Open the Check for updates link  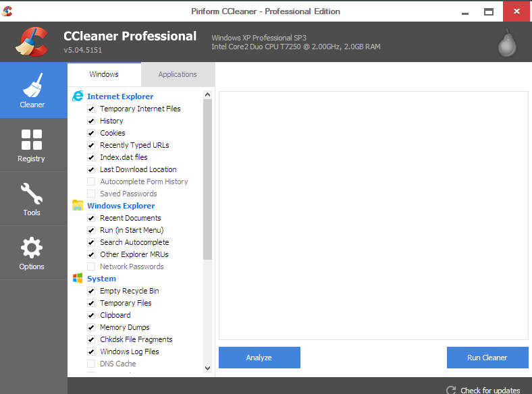(490, 390)
